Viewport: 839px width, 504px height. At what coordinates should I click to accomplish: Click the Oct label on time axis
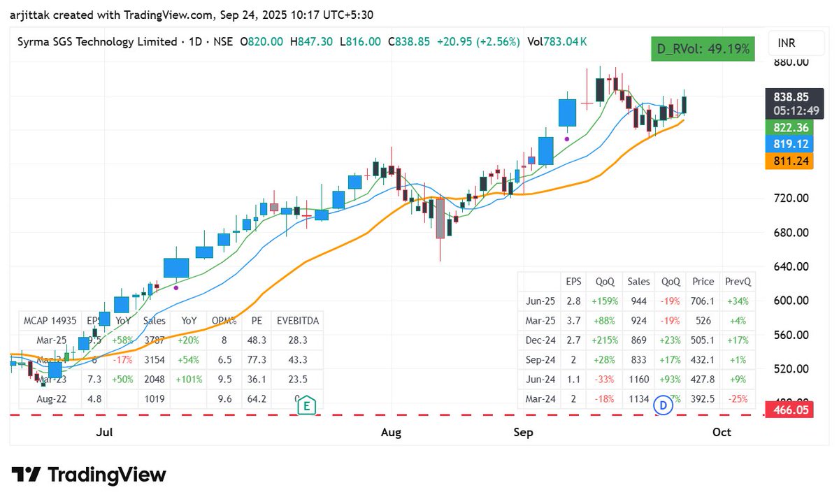722,433
